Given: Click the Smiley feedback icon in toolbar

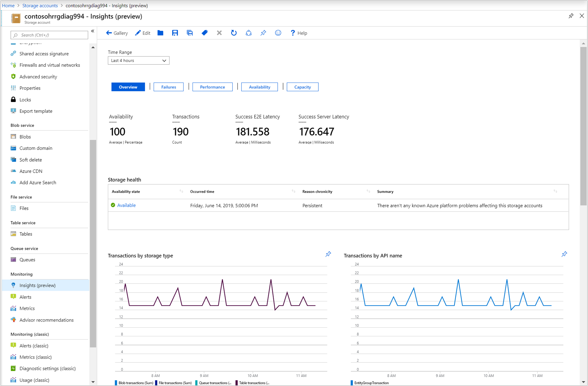Looking at the screenshot, I should tap(279, 33).
